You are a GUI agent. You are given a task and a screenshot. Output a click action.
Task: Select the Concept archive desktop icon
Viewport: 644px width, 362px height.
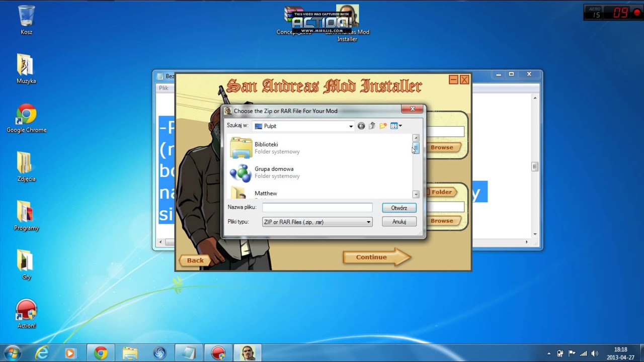pyautogui.click(x=294, y=20)
